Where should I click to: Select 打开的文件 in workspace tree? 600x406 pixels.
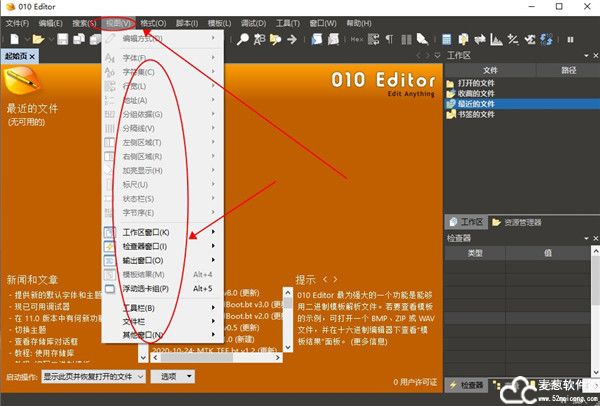pos(476,83)
